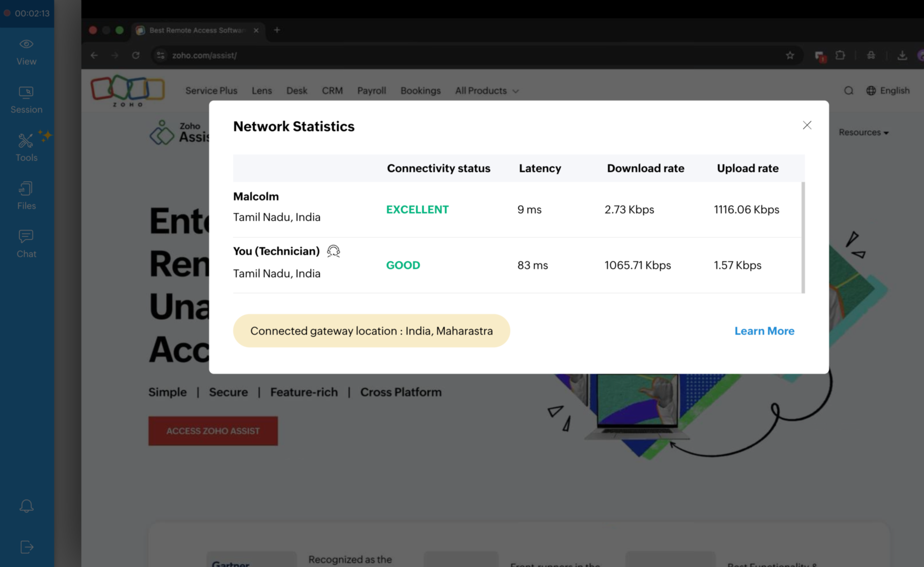Click the statistics table scrollbar
Screen dimensions: 924x567
click(803, 237)
